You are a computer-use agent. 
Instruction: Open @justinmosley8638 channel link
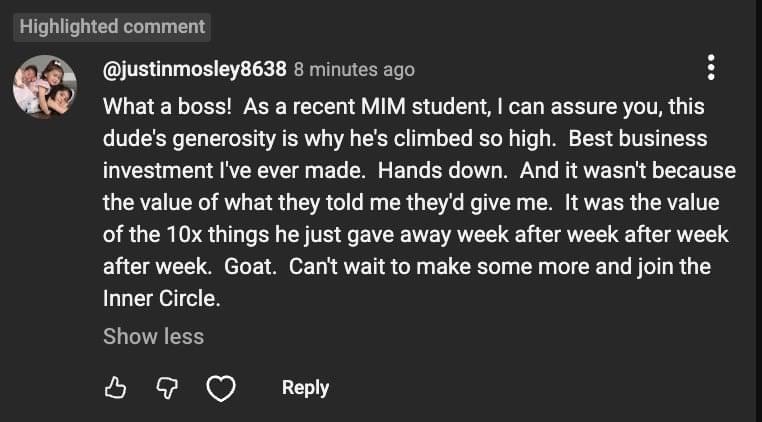195,70
